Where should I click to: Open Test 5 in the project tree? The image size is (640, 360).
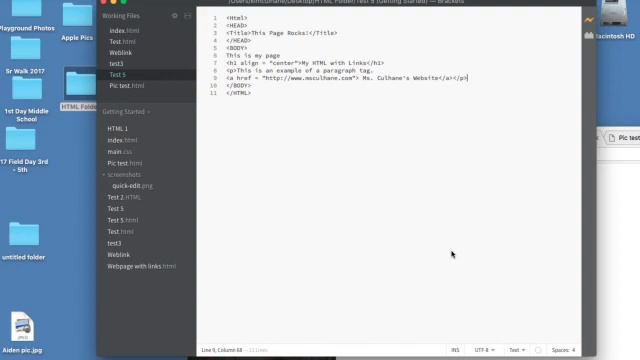(116, 209)
